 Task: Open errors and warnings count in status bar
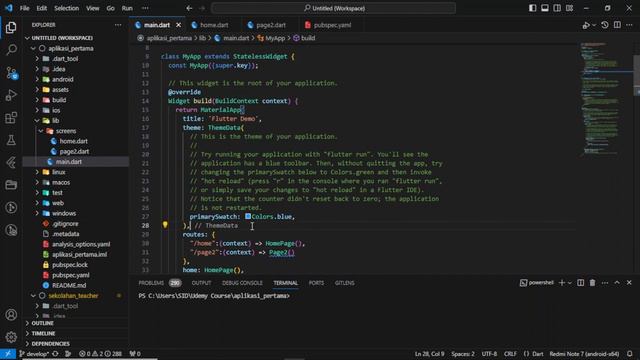pyautogui.click(x=100, y=353)
